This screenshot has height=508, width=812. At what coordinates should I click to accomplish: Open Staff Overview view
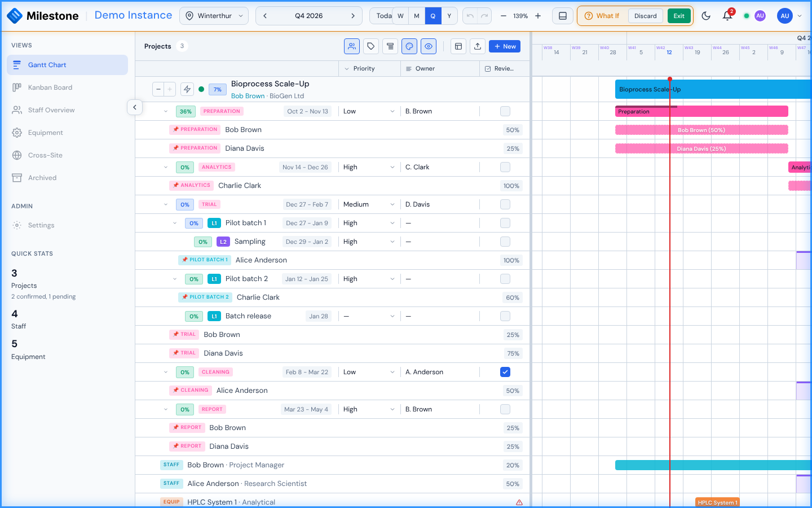(x=67, y=110)
